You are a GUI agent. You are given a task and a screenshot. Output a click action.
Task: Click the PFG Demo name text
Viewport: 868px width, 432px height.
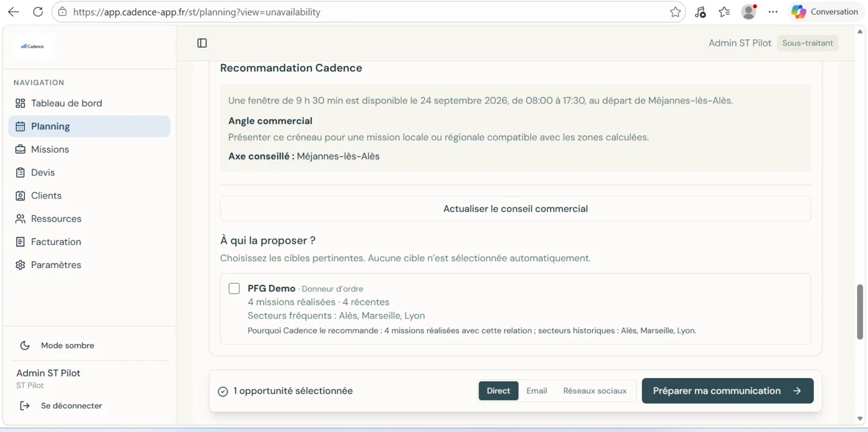(x=272, y=289)
